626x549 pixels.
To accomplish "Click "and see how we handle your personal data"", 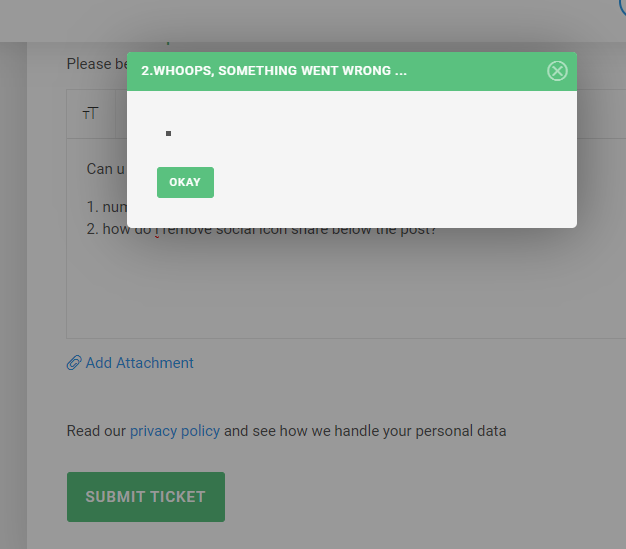I will 365,431.
